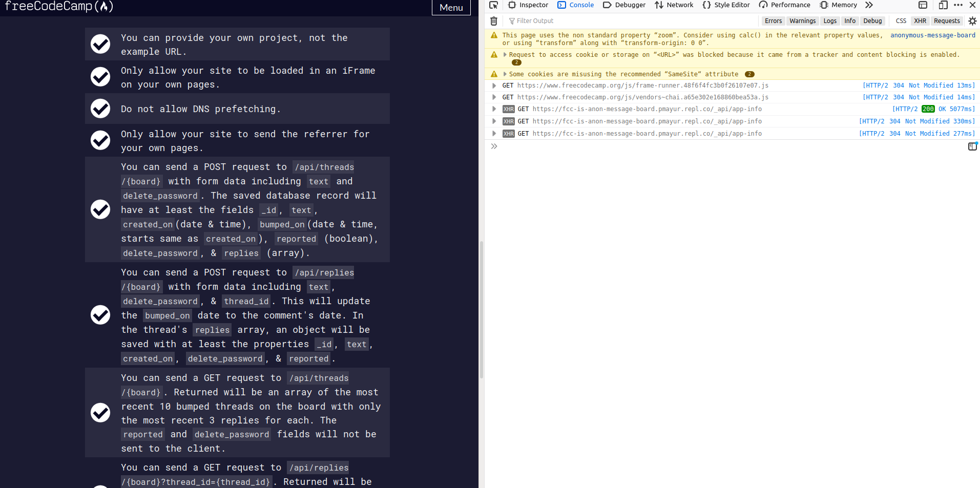The width and height of the screenshot is (980, 488).
Task: Open the Memory panel
Action: [838, 5]
